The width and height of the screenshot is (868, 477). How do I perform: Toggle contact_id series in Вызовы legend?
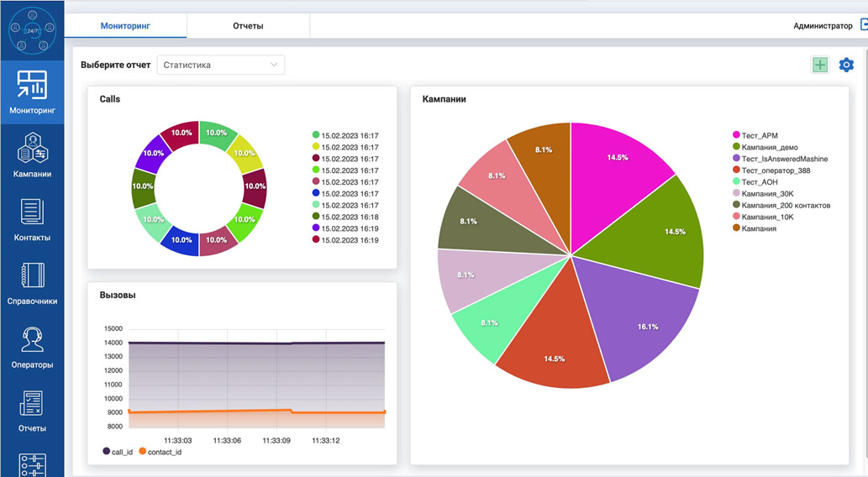(x=160, y=452)
